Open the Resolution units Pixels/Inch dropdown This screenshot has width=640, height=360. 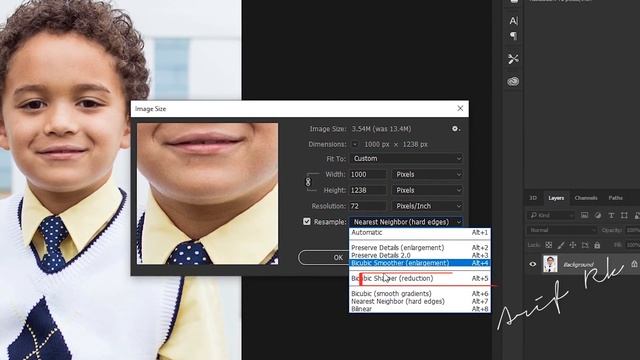[427, 206]
